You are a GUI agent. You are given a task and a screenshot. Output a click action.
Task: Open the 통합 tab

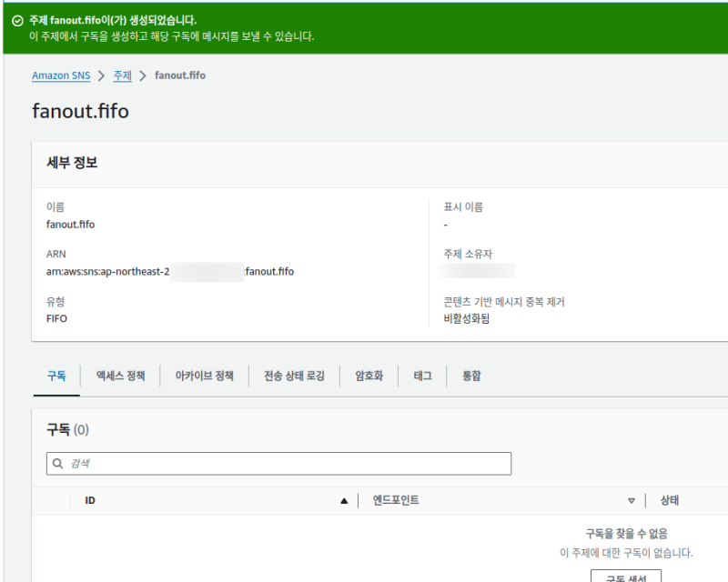pyautogui.click(x=471, y=376)
